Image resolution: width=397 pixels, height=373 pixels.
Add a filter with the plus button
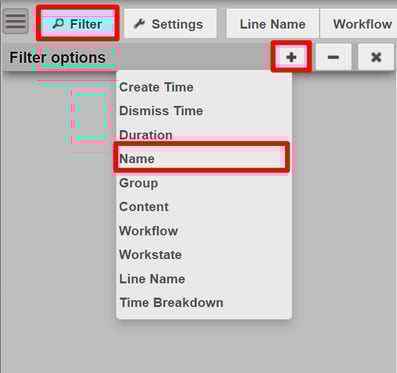[291, 57]
